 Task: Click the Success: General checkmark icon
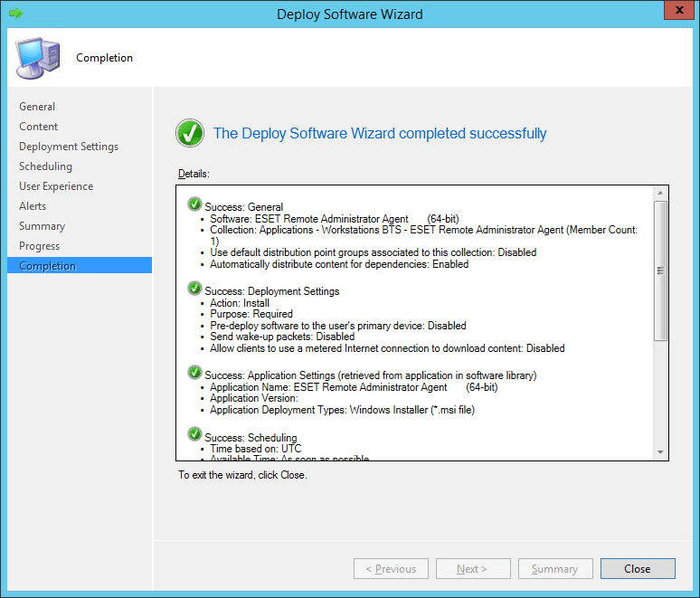pyautogui.click(x=194, y=204)
